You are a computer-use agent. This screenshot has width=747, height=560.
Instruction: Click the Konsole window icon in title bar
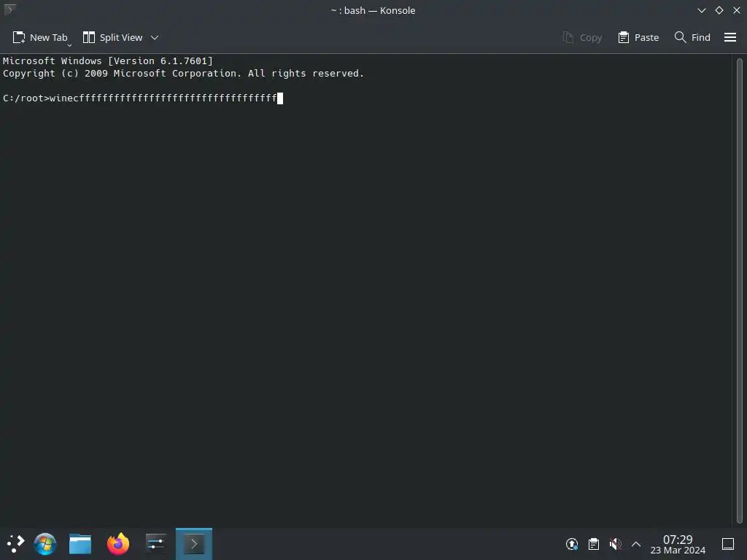9,9
